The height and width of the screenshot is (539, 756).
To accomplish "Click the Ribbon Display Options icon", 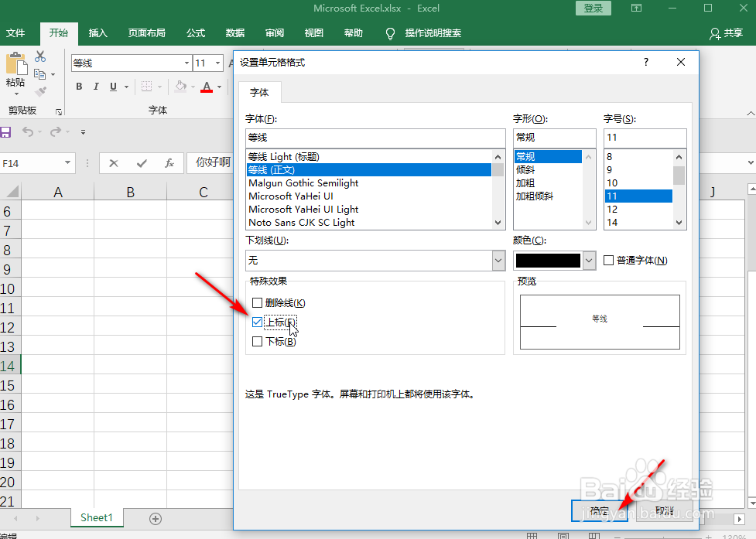I will click(636, 8).
